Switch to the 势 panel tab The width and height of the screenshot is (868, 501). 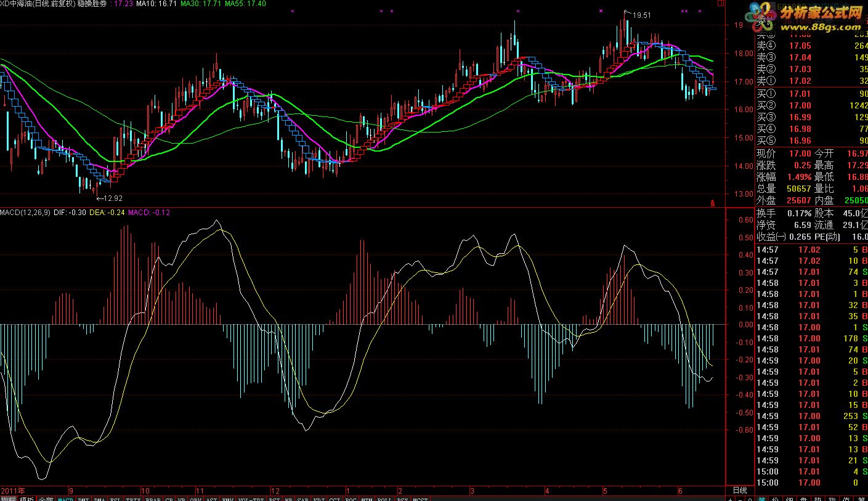click(817, 499)
